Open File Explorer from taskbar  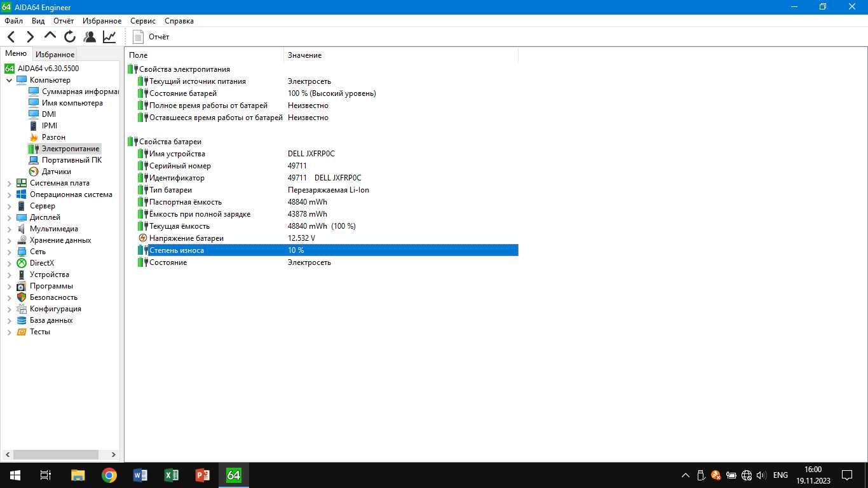pos(78,475)
